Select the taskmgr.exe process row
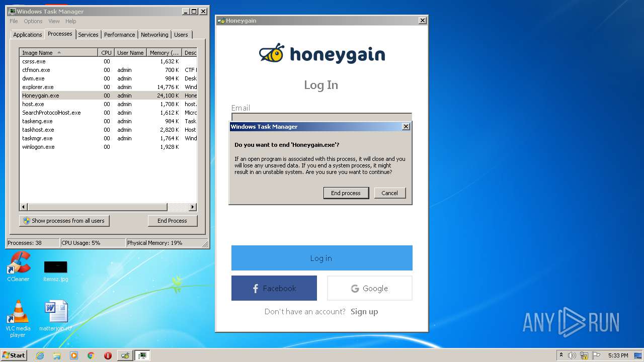The width and height of the screenshot is (644, 362). tap(108, 138)
